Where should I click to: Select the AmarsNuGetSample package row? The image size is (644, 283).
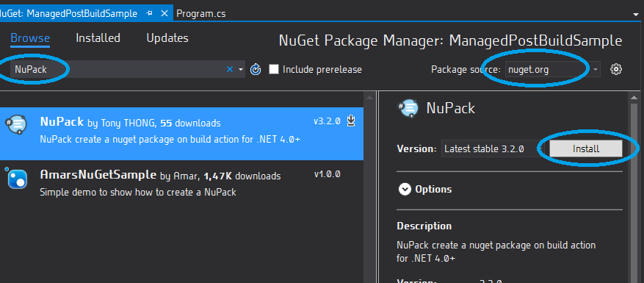coord(181,184)
